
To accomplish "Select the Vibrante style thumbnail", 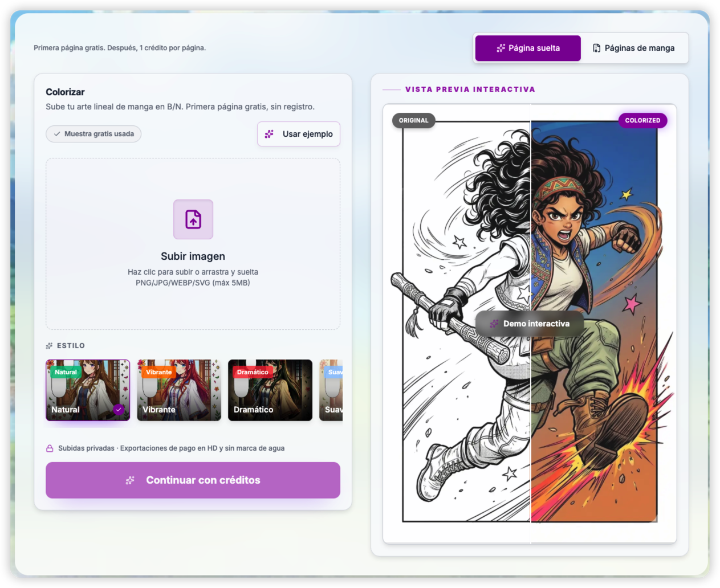I will [x=179, y=390].
